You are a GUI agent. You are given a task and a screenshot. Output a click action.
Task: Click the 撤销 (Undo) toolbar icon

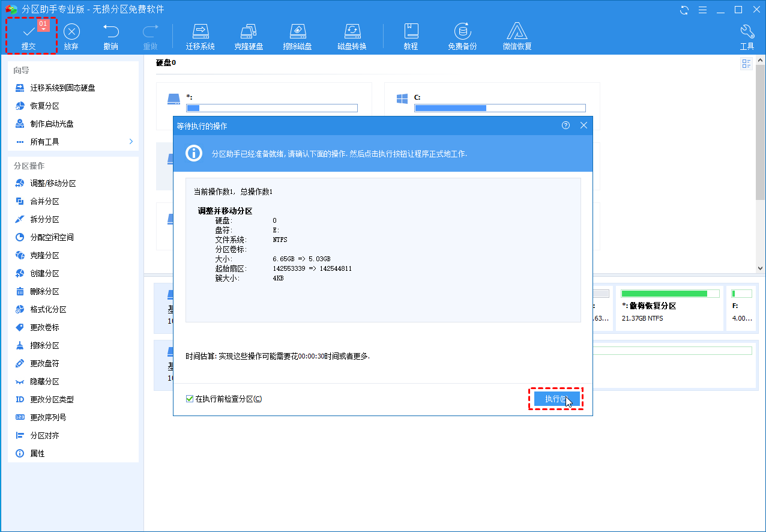[x=110, y=36]
